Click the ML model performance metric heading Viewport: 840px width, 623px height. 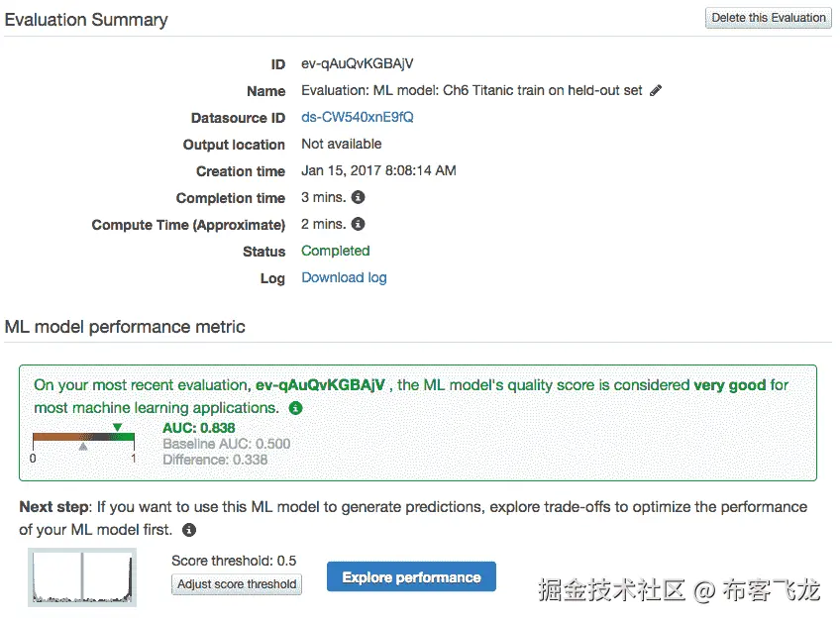coord(125,327)
